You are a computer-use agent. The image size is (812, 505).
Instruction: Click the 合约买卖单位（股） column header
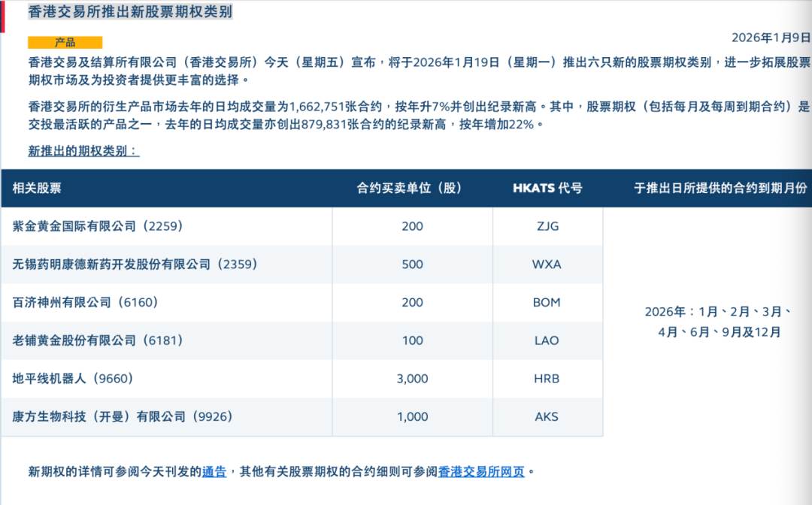pos(409,189)
